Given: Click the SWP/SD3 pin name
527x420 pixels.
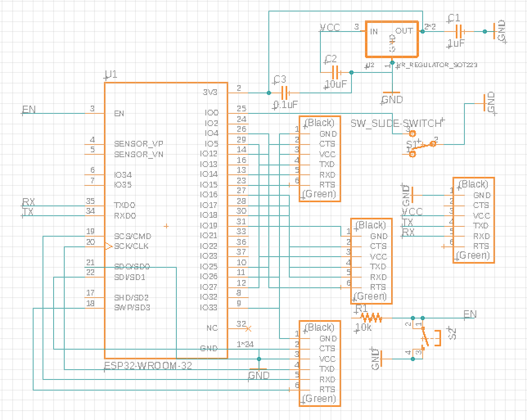Looking at the screenshot, I should tap(132, 307).
